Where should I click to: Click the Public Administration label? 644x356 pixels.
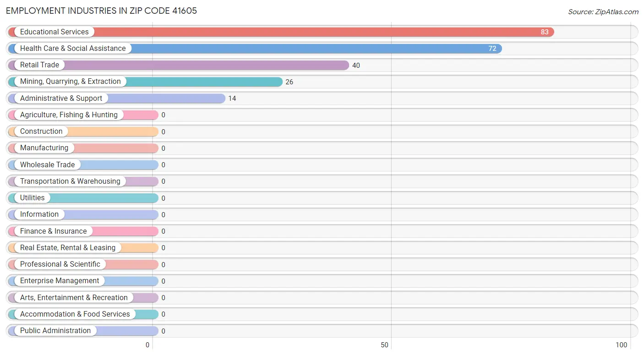click(55, 330)
